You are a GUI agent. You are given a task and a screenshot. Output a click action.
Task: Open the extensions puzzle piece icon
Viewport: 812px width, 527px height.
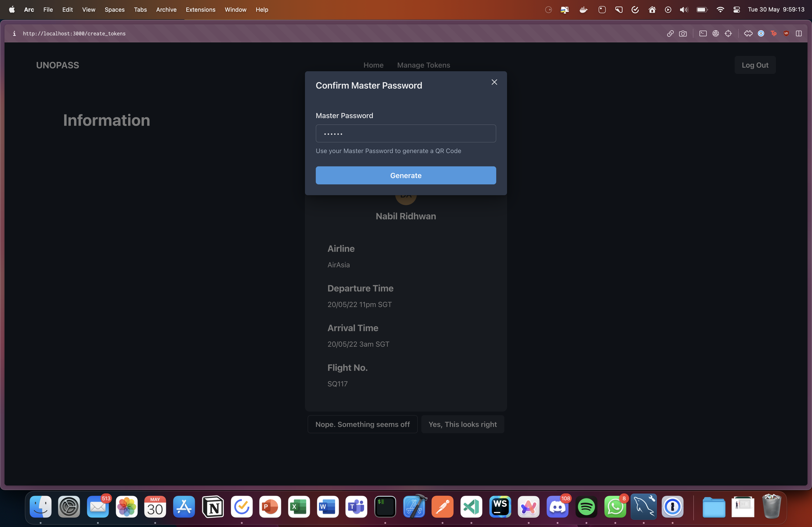[748, 33]
